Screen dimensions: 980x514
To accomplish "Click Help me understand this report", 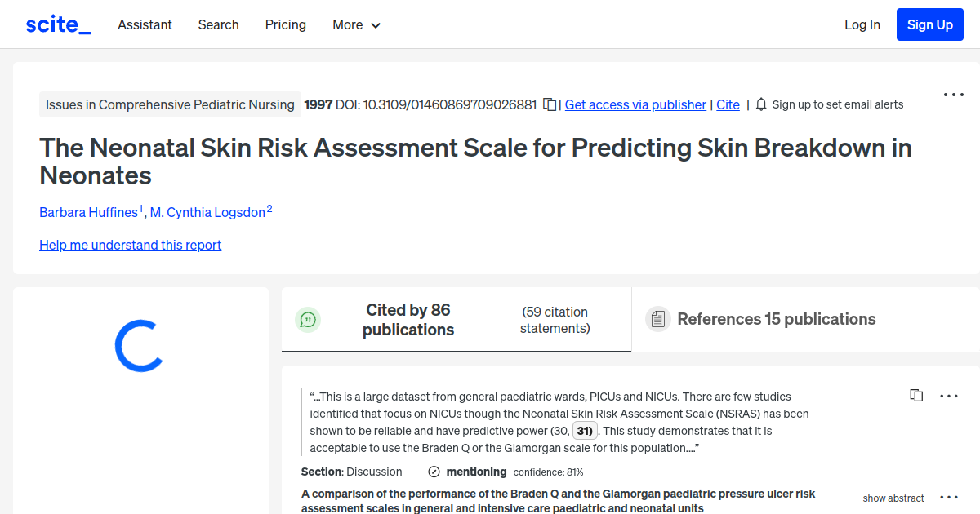I will 130,245.
